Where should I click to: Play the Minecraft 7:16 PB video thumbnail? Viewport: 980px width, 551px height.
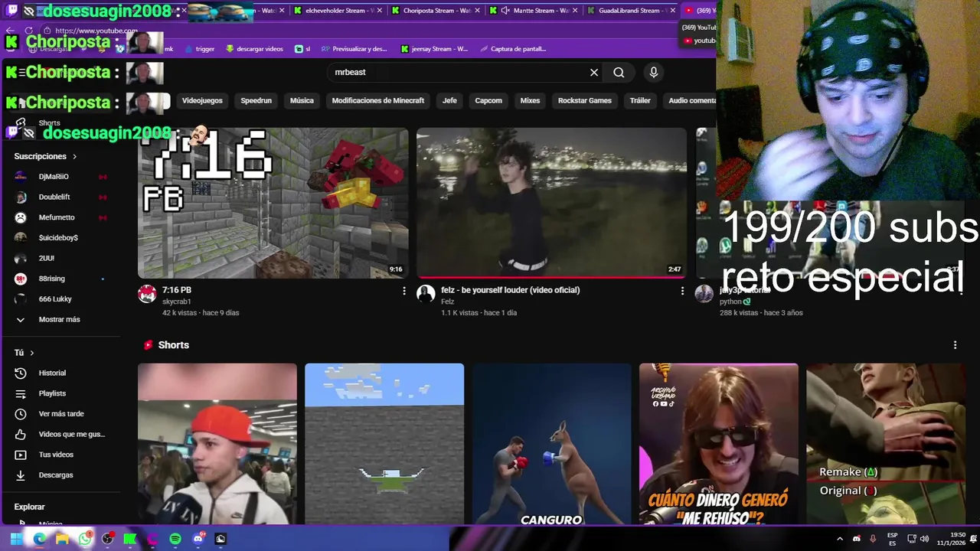point(273,203)
